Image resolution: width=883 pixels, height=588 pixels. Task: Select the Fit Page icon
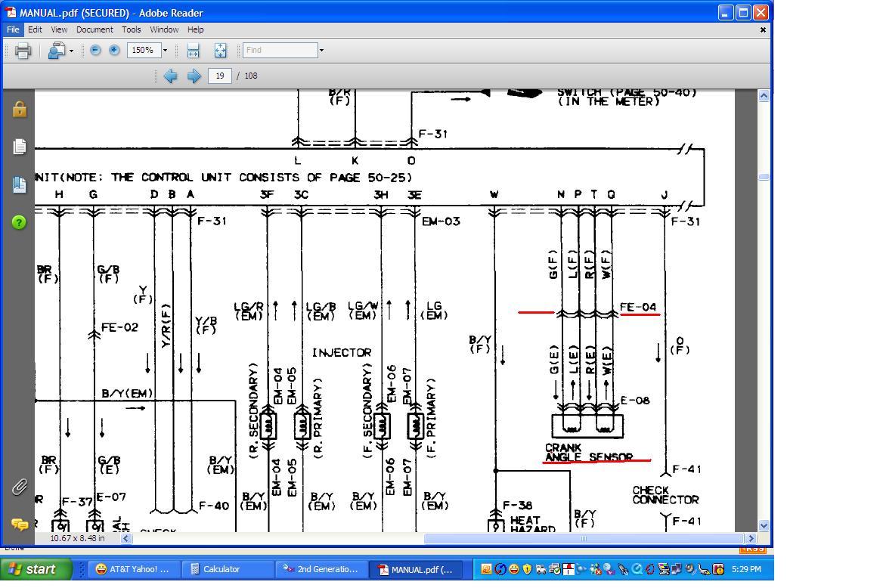click(x=220, y=51)
